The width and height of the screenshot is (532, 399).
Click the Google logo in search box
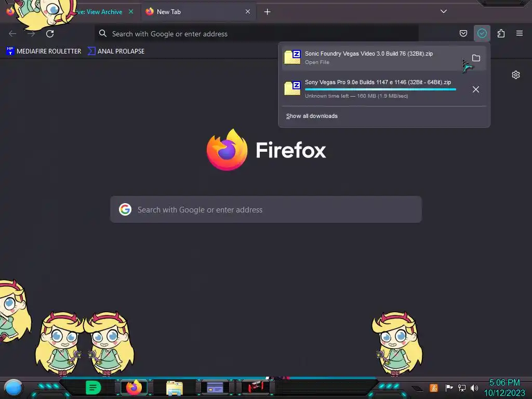pyautogui.click(x=125, y=209)
